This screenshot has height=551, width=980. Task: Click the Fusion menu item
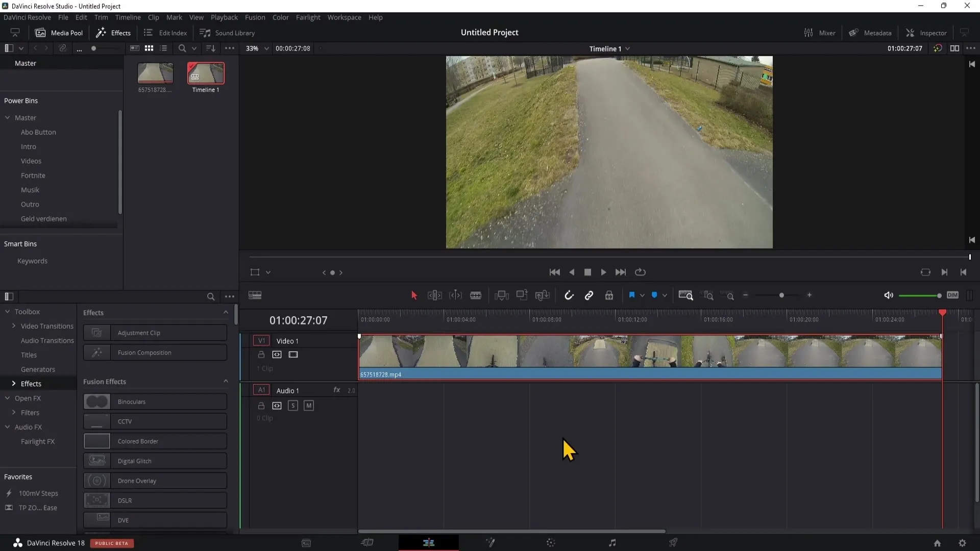click(x=254, y=17)
